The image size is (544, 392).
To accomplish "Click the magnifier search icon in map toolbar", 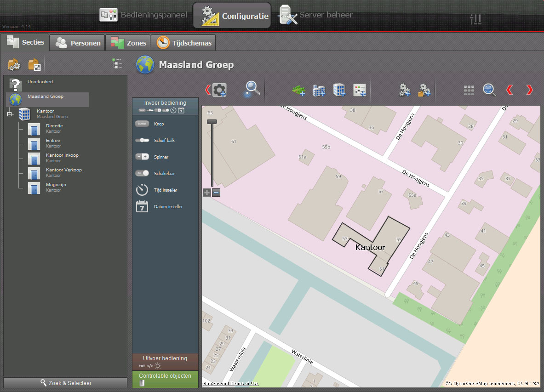I will click(252, 89).
